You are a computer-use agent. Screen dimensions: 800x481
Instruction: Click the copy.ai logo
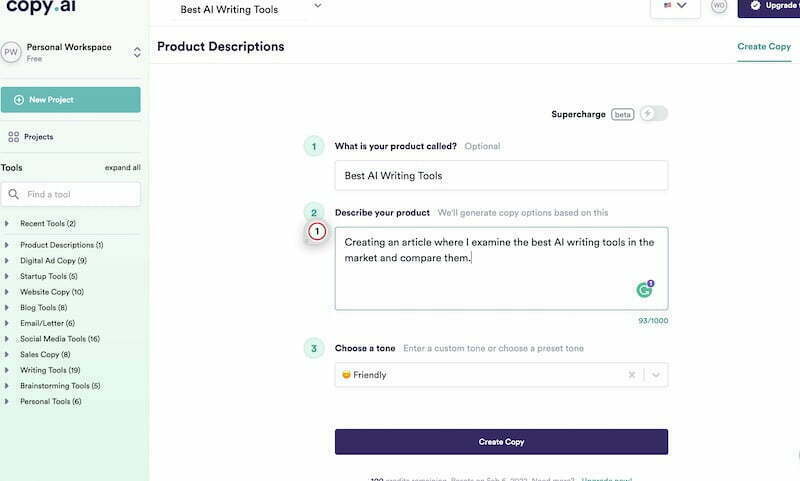[41, 7]
